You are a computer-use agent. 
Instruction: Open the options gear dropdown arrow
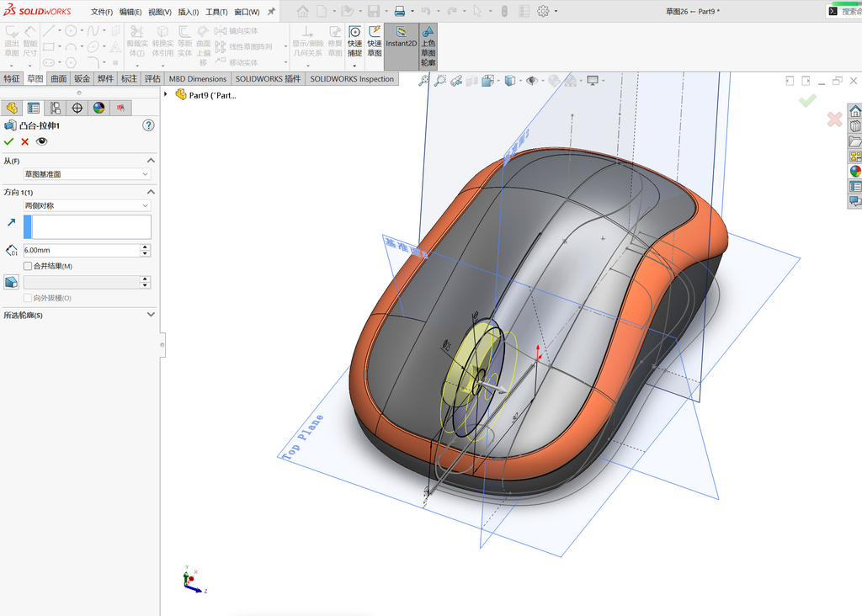[x=556, y=11]
